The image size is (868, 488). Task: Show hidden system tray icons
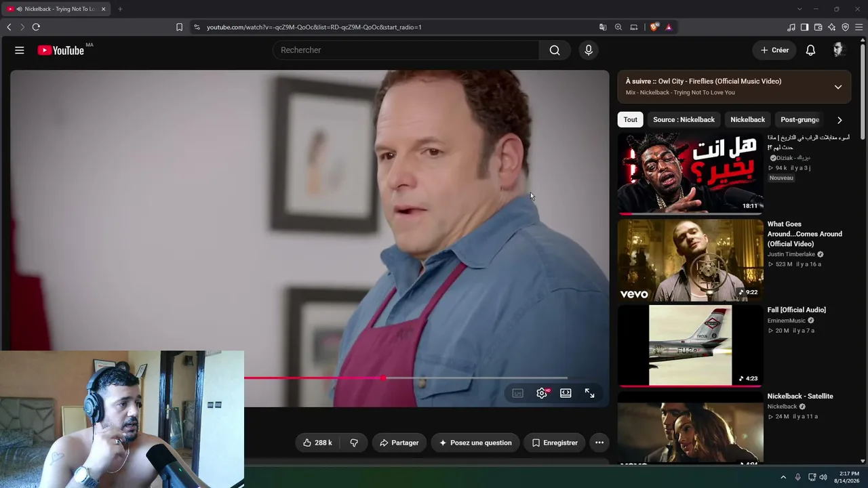tap(783, 477)
